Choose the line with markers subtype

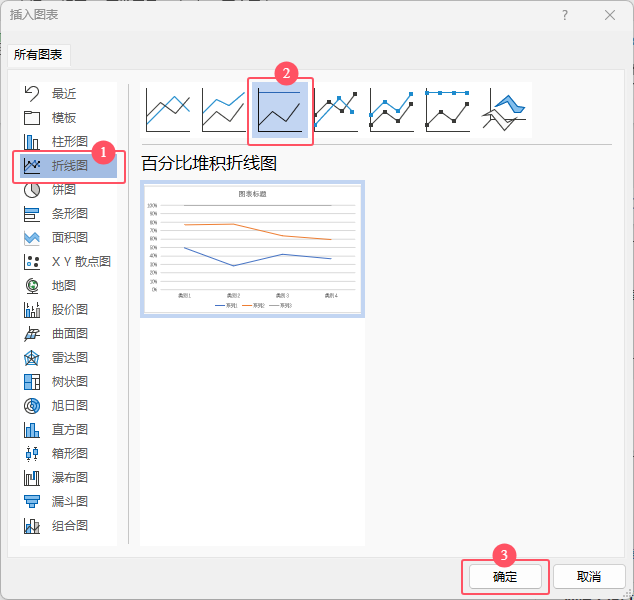click(336, 110)
